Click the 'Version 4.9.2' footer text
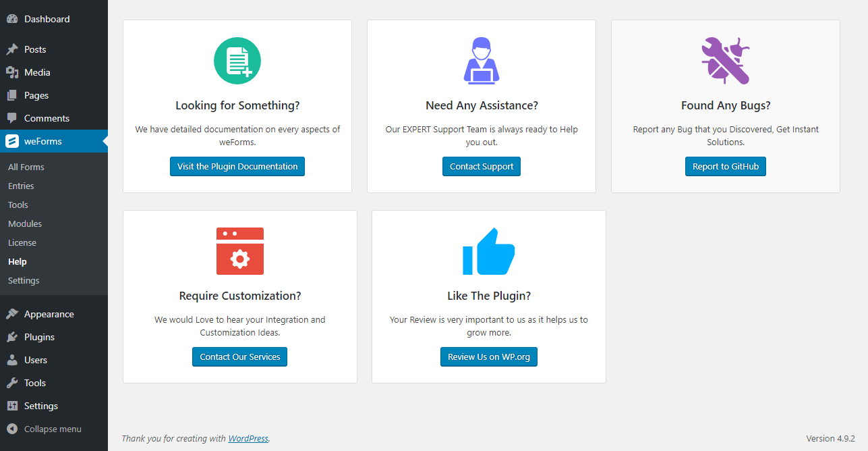The height and width of the screenshot is (451, 868). coord(831,438)
